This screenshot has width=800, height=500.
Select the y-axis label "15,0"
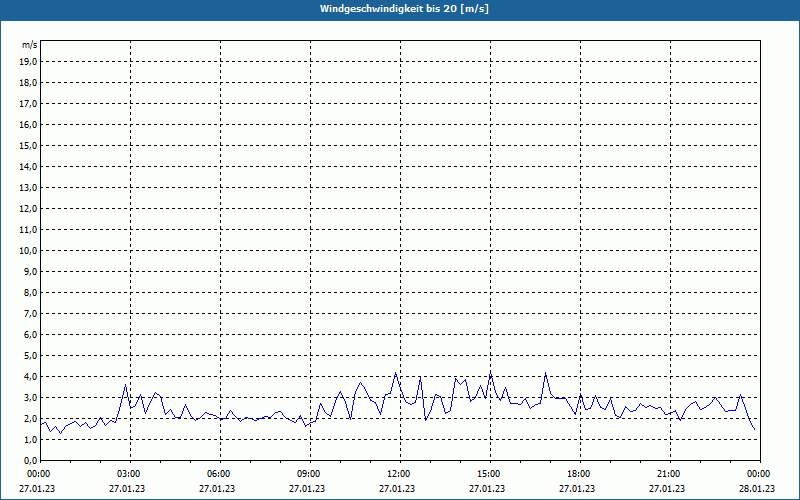pyautogui.click(x=29, y=145)
